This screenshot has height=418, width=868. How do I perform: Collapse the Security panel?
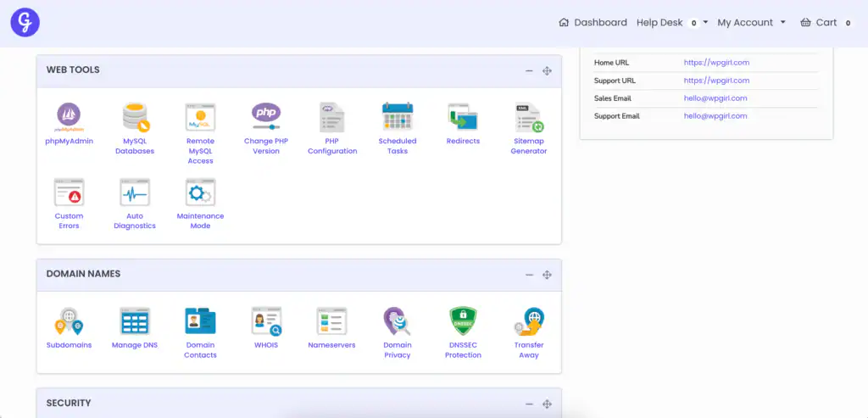pos(529,404)
